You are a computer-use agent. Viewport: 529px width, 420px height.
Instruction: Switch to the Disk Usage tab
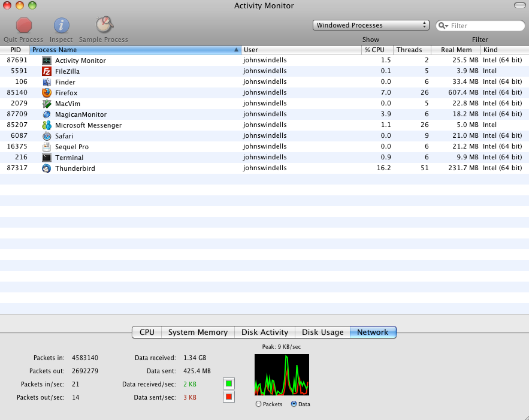pos(322,333)
